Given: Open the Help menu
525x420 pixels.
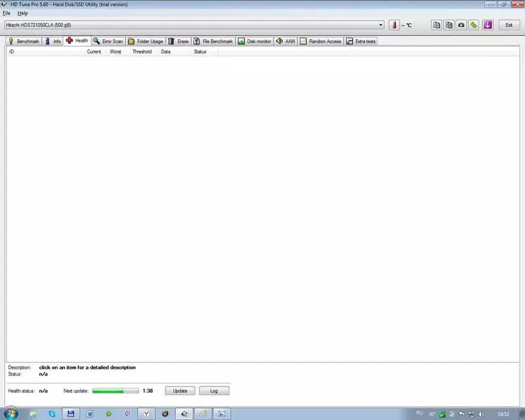Looking at the screenshot, I should (x=22, y=13).
